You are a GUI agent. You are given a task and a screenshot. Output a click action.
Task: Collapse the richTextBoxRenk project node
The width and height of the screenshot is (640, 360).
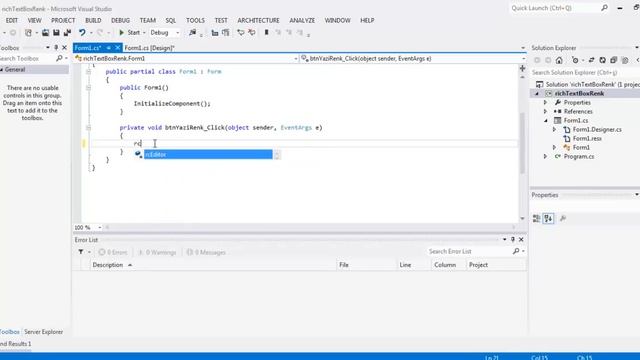point(537,93)
